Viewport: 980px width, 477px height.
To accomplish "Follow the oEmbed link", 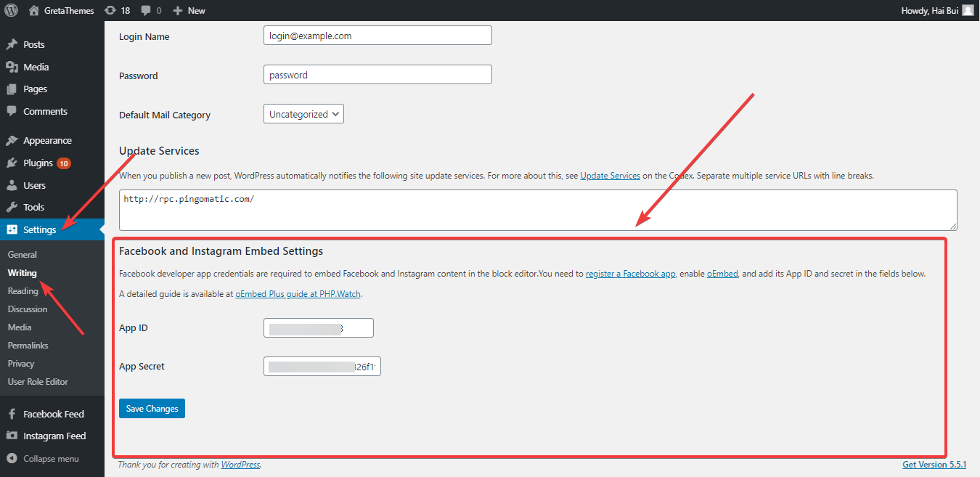I will [722, 274].
